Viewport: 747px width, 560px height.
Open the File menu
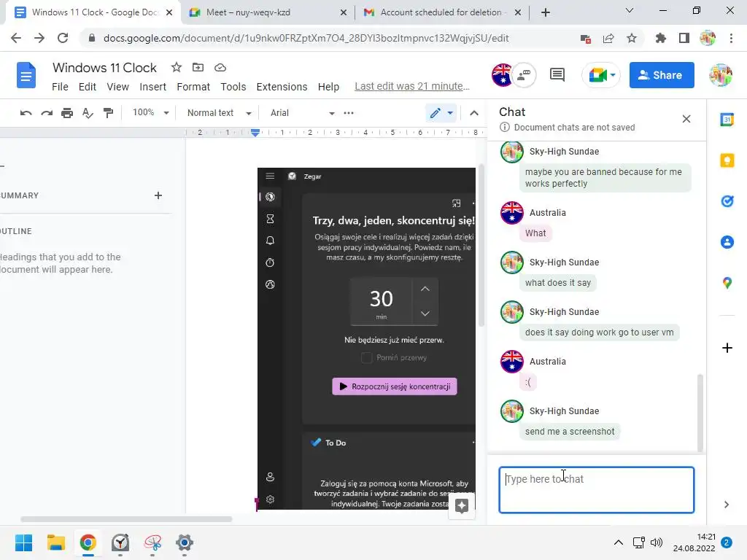click(60, 87)
